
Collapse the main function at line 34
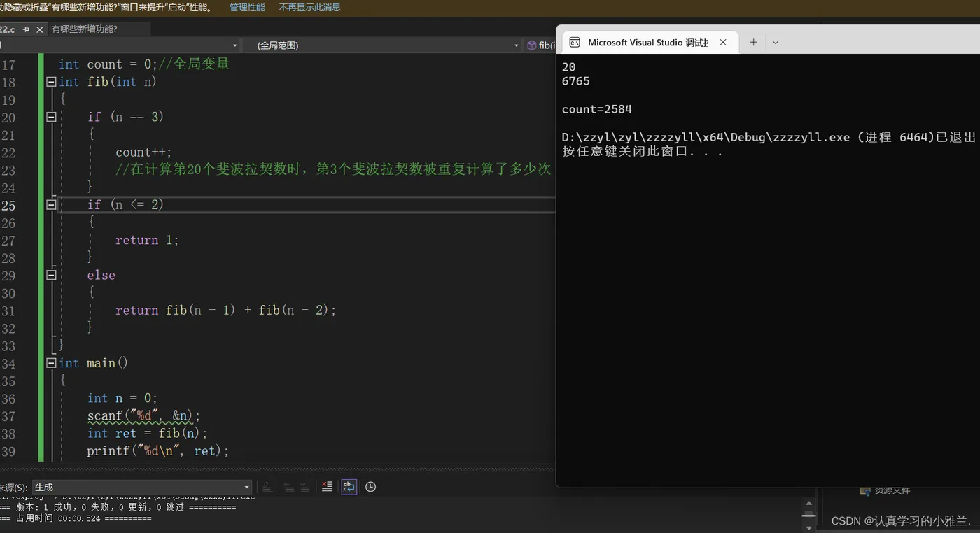click(x=51, y=363)
